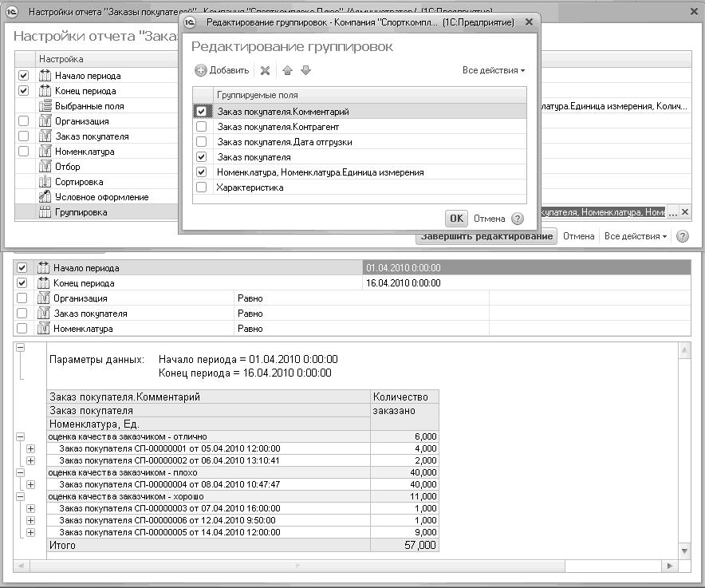The height and width of the screenshot is (588, 705).
Task: Check the Характеристика grouping checkbox
Action: tap(201, 187)
